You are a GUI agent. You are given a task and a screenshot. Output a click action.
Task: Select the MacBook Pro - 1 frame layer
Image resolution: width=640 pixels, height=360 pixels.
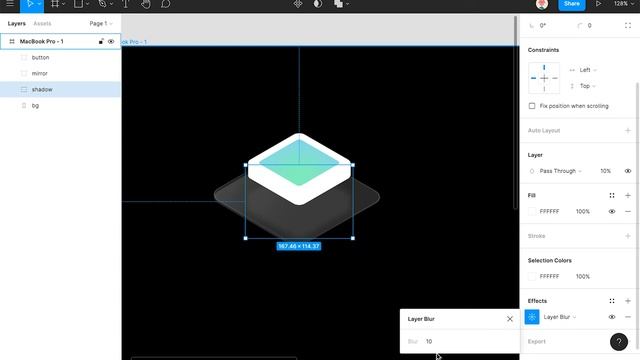pyautogui.click(x=60, y=41)
